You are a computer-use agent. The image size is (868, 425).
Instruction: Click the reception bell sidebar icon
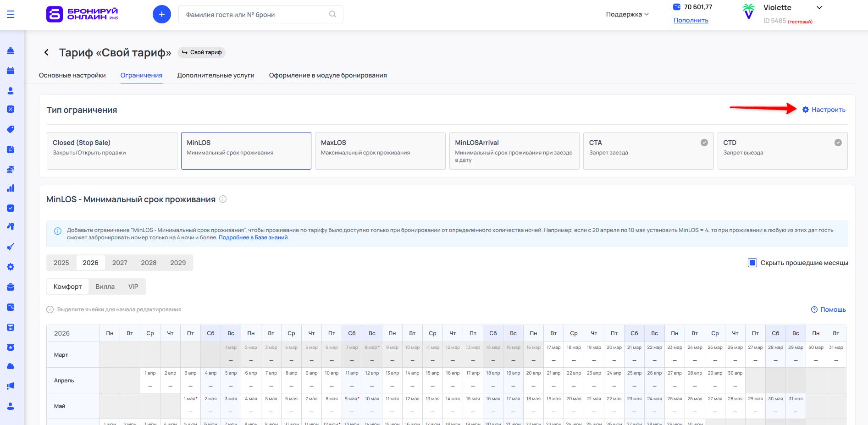[11, 50]
